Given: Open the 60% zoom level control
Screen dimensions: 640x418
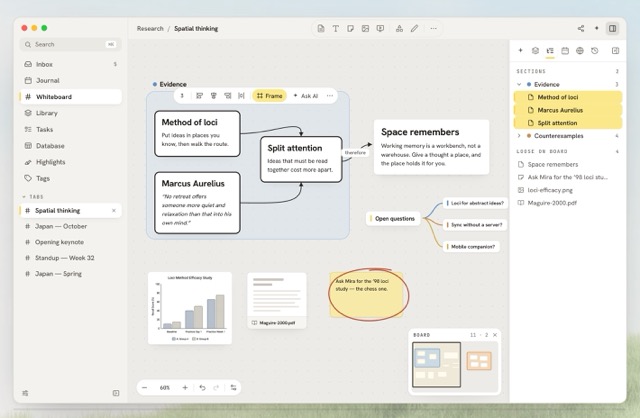Looking at the screenshot, I should [164, 387].
